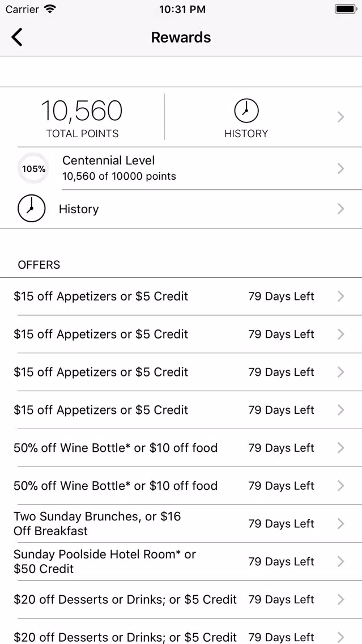Open the History list row
The image size is (362, 644).
[79, 209]
